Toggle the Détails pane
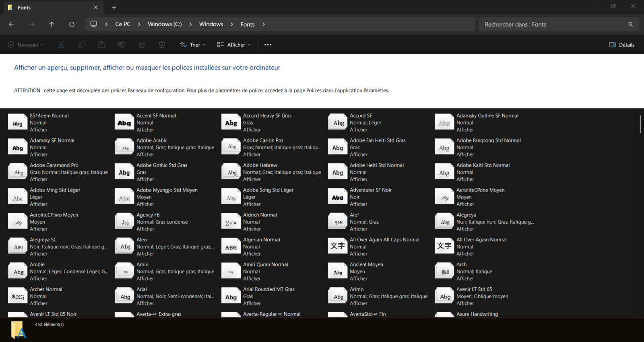Viewport: 644px width, 342px height. pyautogui.click(x=622, y=45)
